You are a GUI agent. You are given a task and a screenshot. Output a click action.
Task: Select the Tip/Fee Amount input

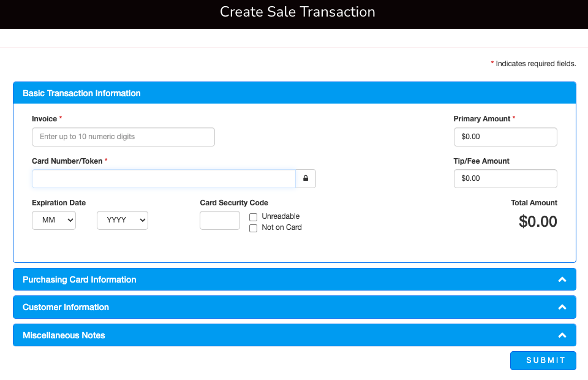point(505,178)
